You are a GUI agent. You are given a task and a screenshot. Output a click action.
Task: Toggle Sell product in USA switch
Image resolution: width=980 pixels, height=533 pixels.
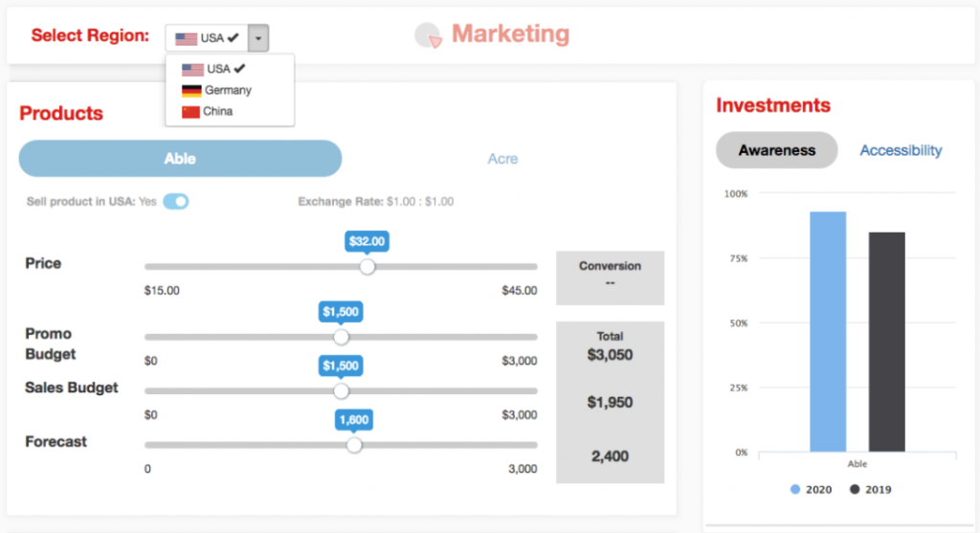coord(175,201)
